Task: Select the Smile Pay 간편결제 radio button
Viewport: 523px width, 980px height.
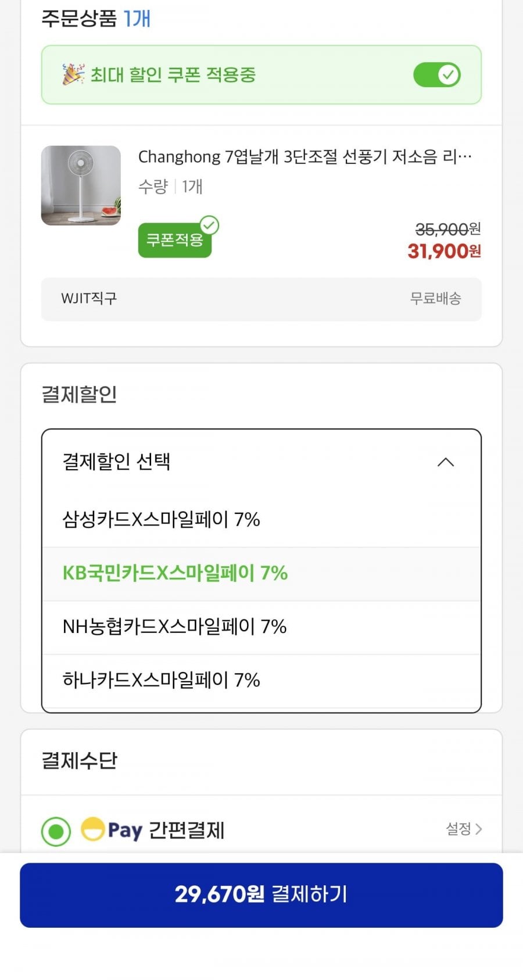Action: [56, 831]
